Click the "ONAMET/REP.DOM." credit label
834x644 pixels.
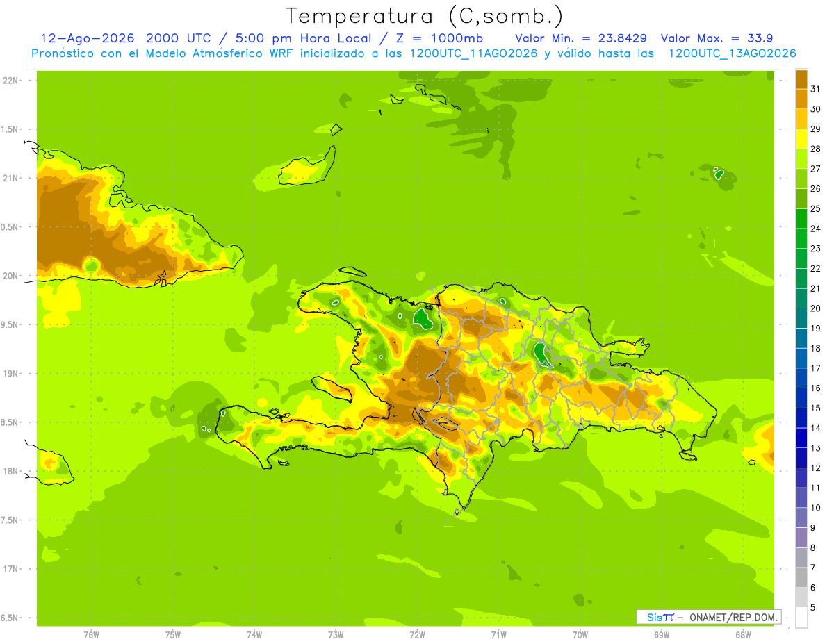(733, 617)
